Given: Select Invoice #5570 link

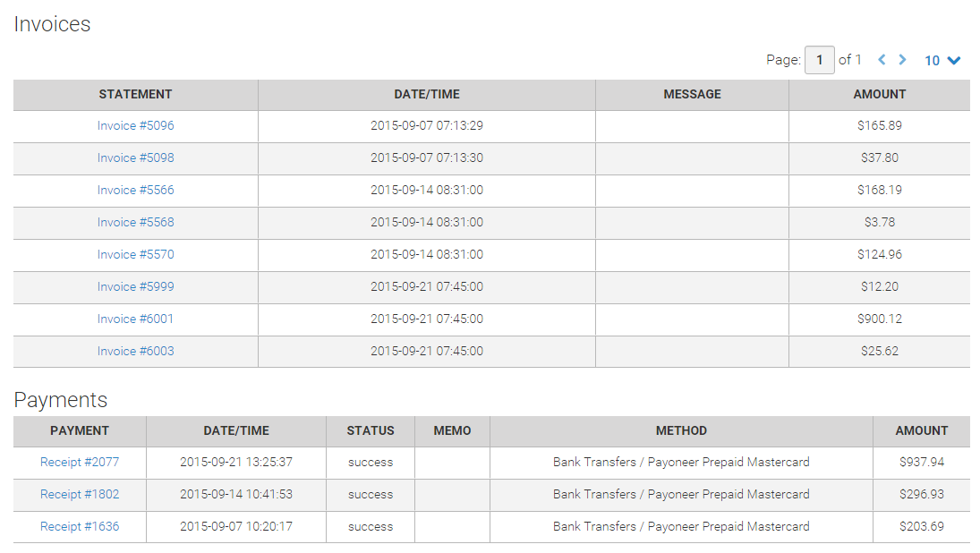Looking at the screenshot, I should [x=136, y=255].
